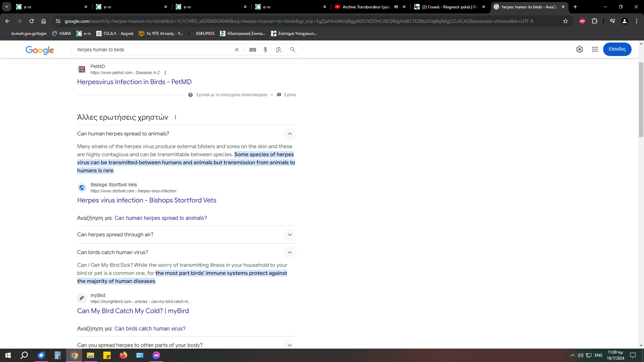644x362 pixels.
Task: Start voice search with microphone icon
Action: (x=265, y=50)
